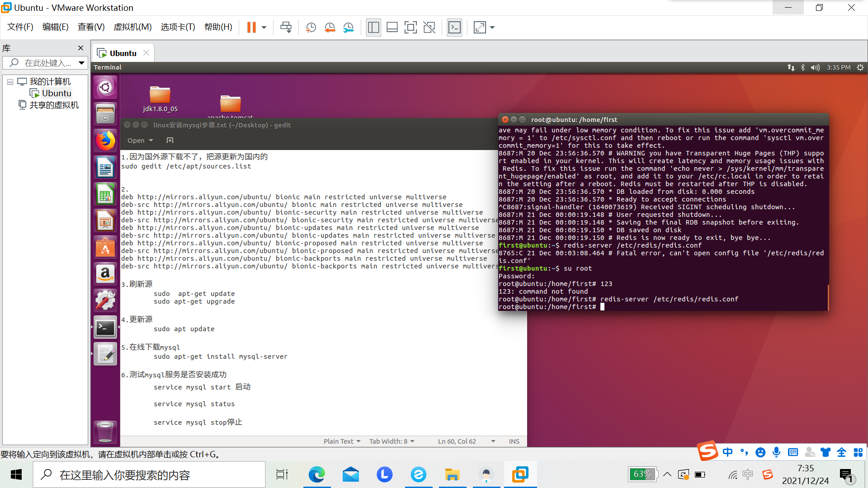Image resolution: width=868 pixels, height=488 pixels.
Task: Close the Ubuntu VM tab
Action: pos(146,53)
